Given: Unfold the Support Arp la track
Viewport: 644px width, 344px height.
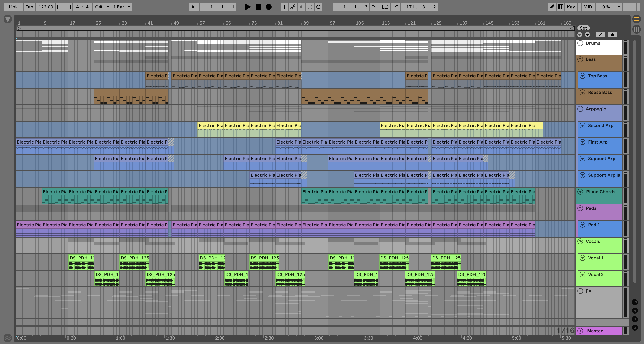Looking at the screenshot, I should 582,175.
